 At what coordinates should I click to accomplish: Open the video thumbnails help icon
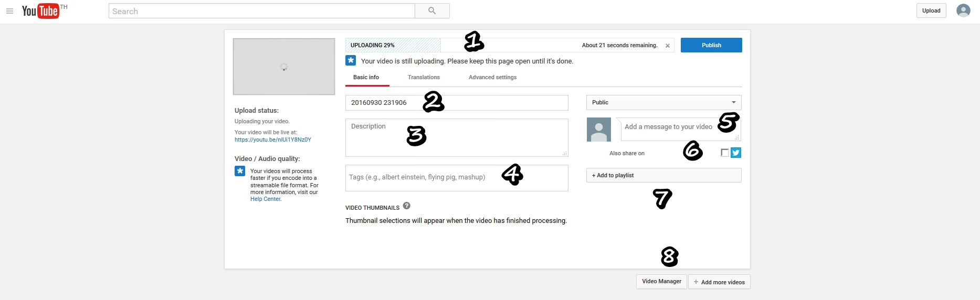pyautogui.click(x=406, y=206)
